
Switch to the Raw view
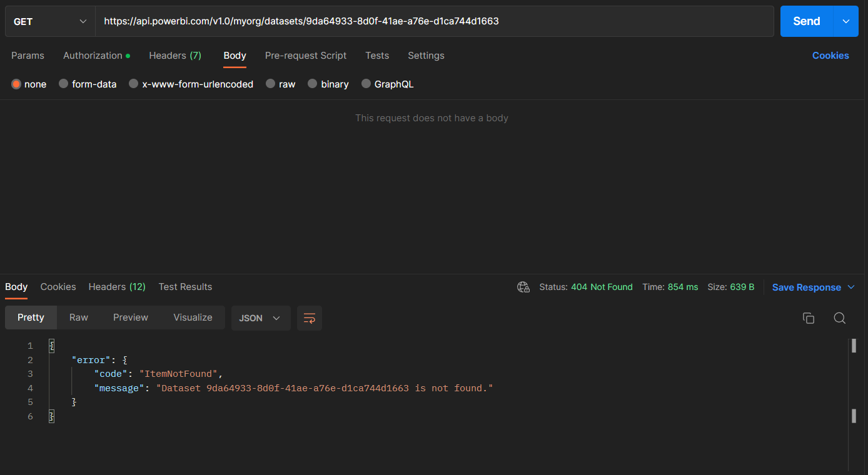(79, 317)
